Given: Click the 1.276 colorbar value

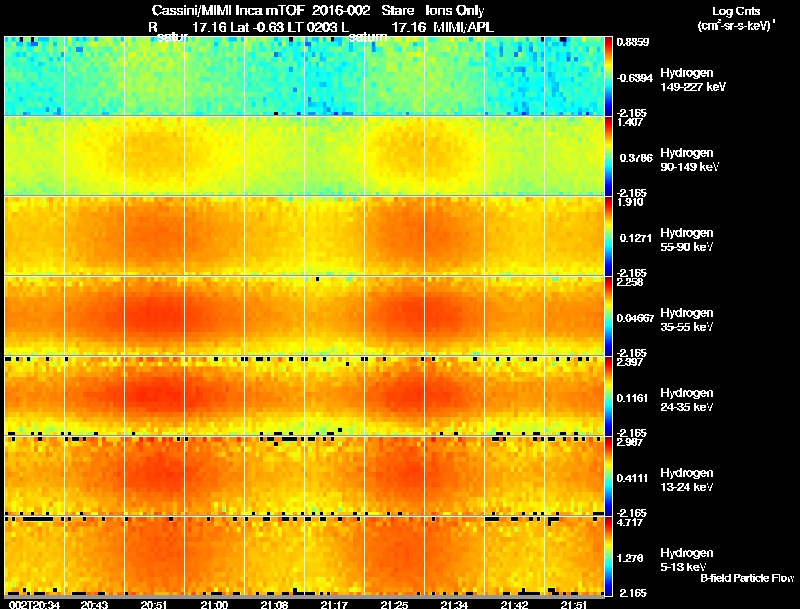Looking at the screenshot, I should (x=631, y=559).
